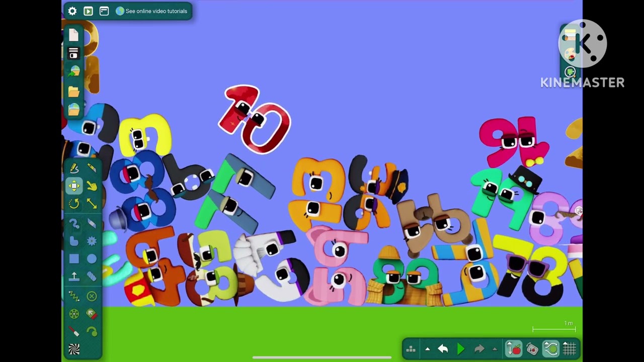
Task: Open the bottom toolbar grip menu
Action: click(411, 349)
